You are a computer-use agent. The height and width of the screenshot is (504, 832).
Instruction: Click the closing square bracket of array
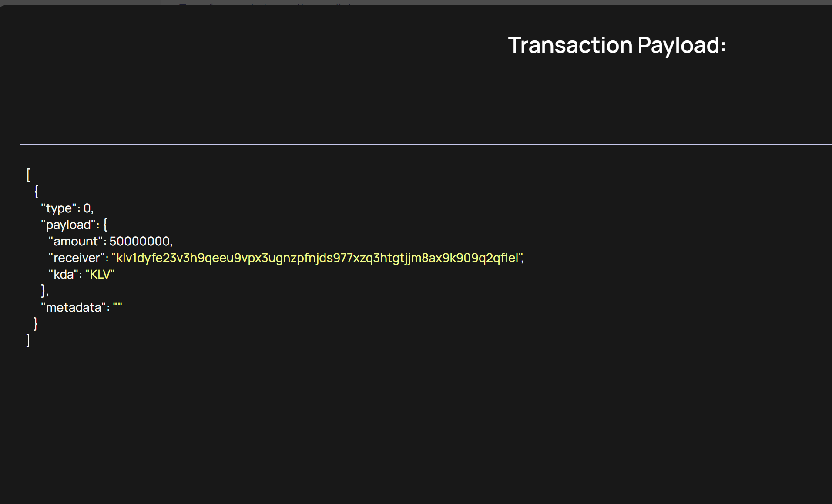click(28, 340)
